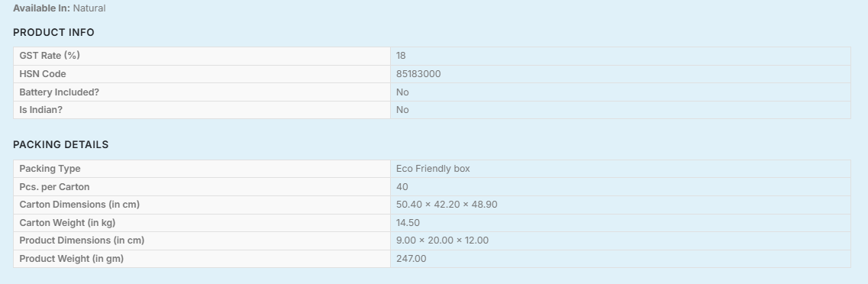The image size is (868, 284).
Task: Click the Available In: Natural text
Action: [60, 8]
